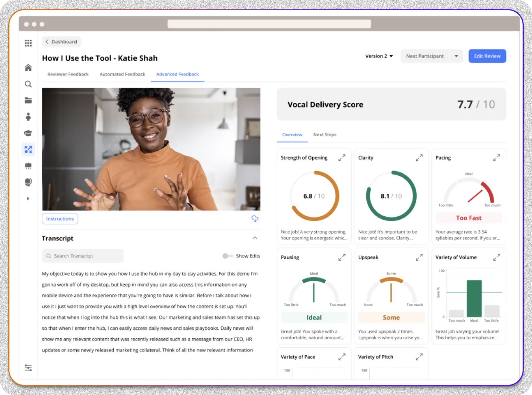Screen dimensions: 532x395
Task: Expand the Pausing card
Action: click(342, 257)
